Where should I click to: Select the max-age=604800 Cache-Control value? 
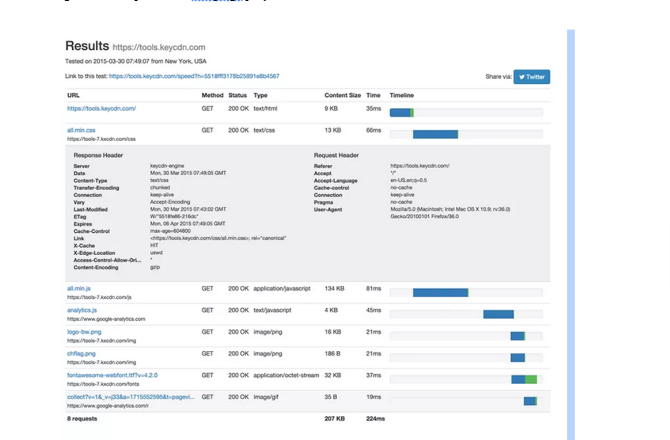(170, 231)
